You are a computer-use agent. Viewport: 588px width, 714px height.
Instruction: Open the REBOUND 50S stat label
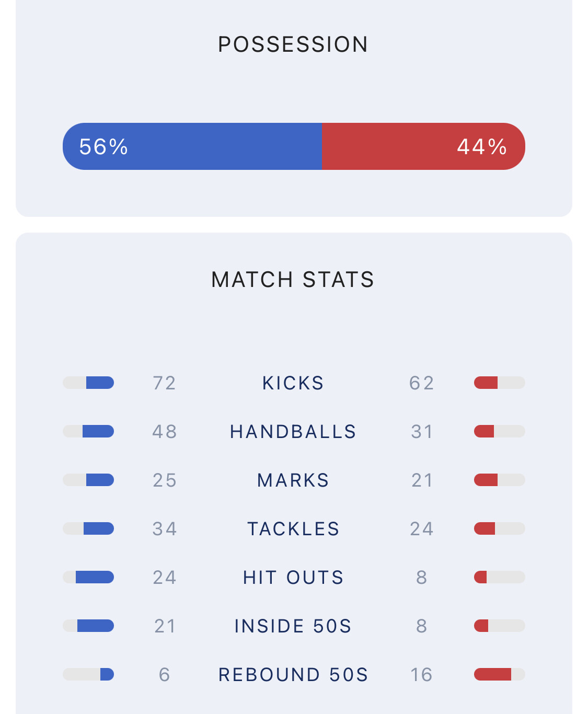click(293, 675)
